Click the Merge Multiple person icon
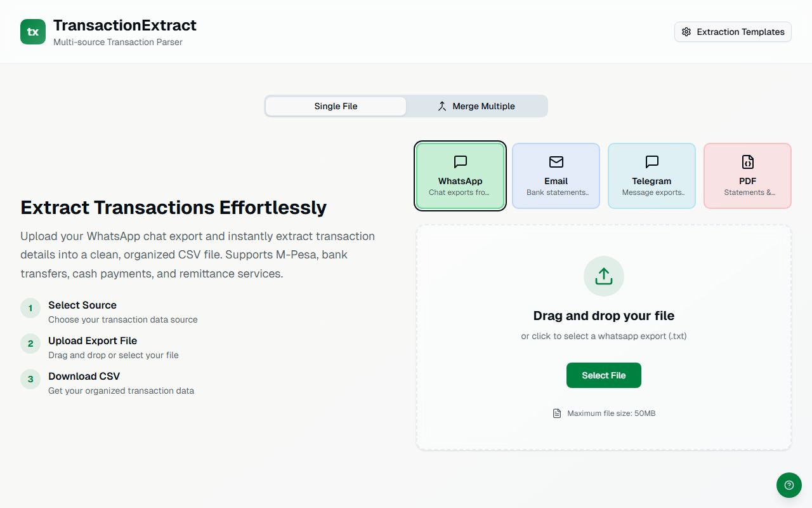This screenshot has height=508, width=812. (x=442, y=106)
